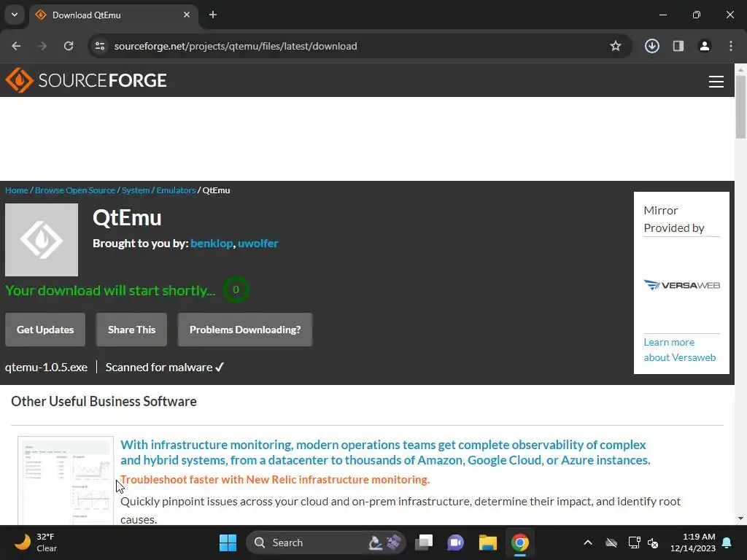Screen dimensions: 747x560
Task: Click the QtEmu project title
Action: click(127, 218)
